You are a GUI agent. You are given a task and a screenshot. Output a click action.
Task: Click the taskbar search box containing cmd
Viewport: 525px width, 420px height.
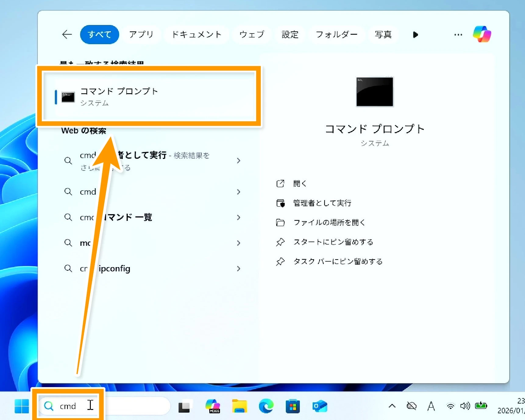[x=104, y=406]
